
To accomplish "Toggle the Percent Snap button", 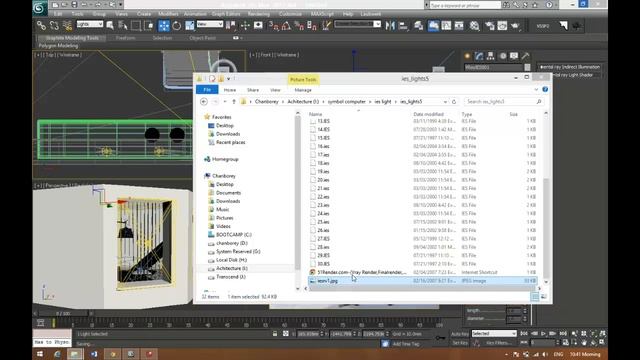I will click(x=299, y=26).
